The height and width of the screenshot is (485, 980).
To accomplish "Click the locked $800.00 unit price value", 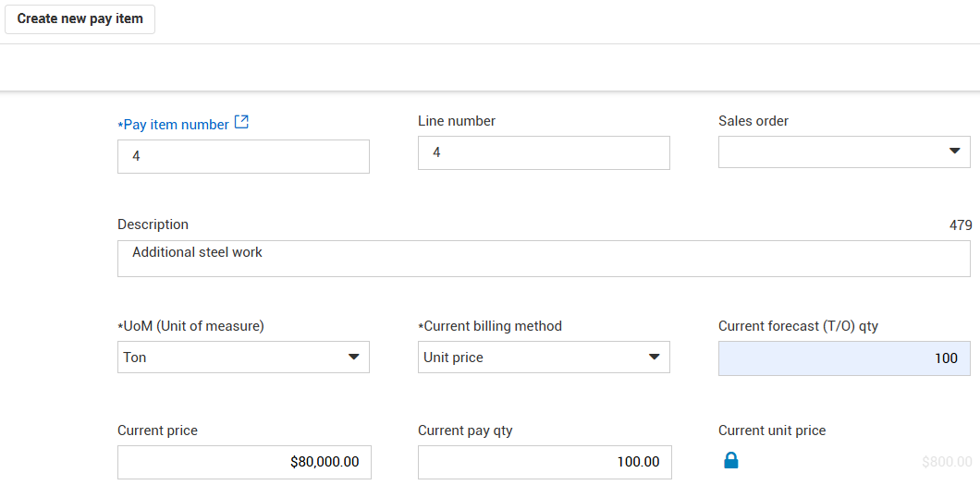I will (x=946, y=462).
